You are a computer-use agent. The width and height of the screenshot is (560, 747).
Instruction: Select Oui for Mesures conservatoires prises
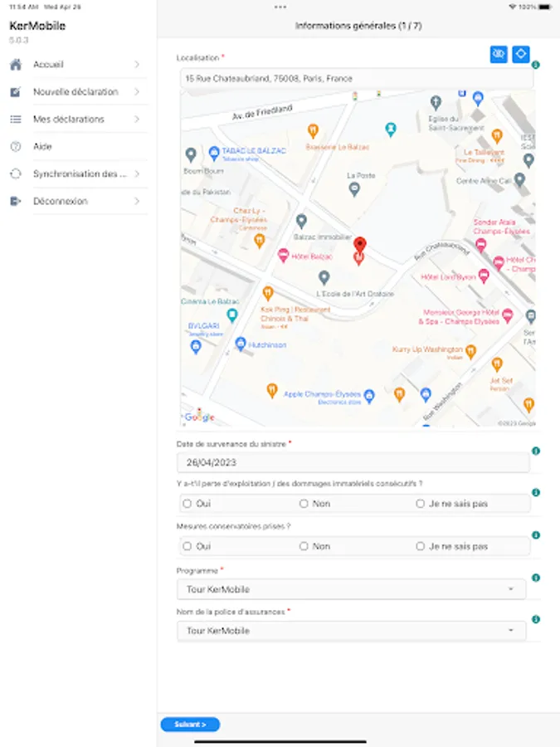click(187, 546)
